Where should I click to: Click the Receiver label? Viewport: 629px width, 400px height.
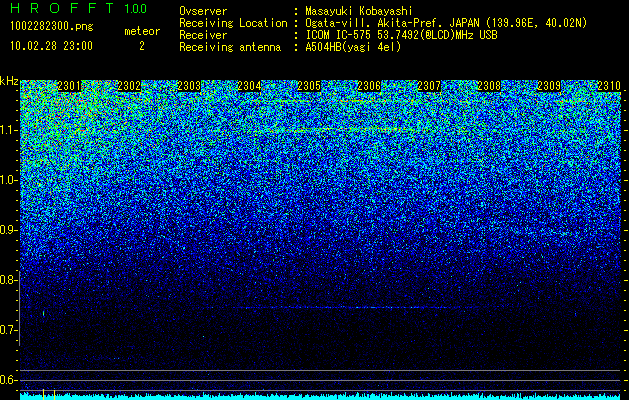tap(203, 35)
